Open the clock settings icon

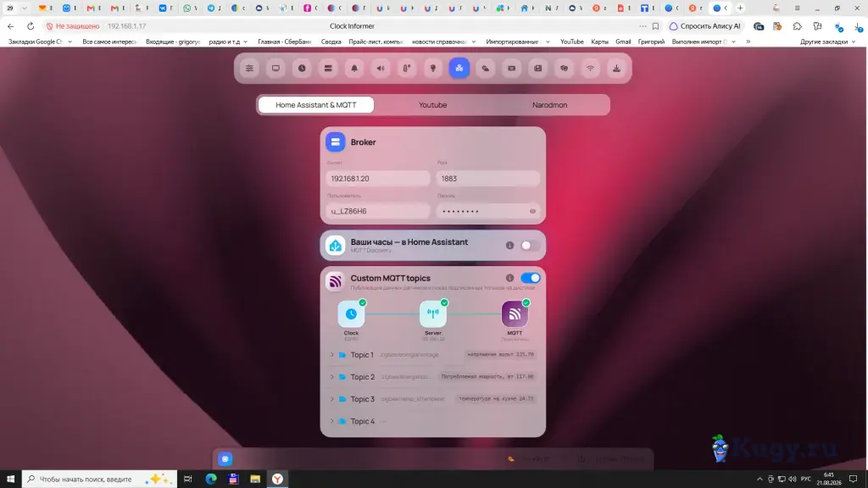tap(302, 68)
